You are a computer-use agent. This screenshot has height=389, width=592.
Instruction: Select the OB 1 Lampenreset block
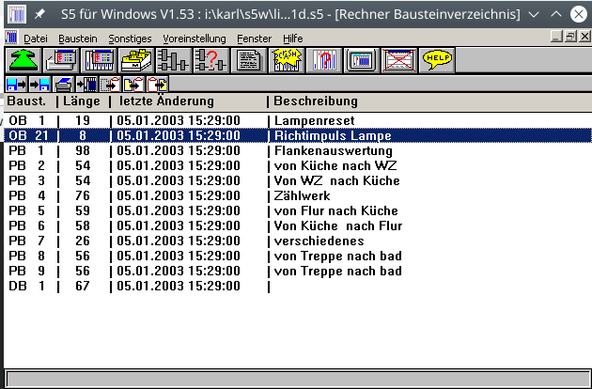pos(298,120)
